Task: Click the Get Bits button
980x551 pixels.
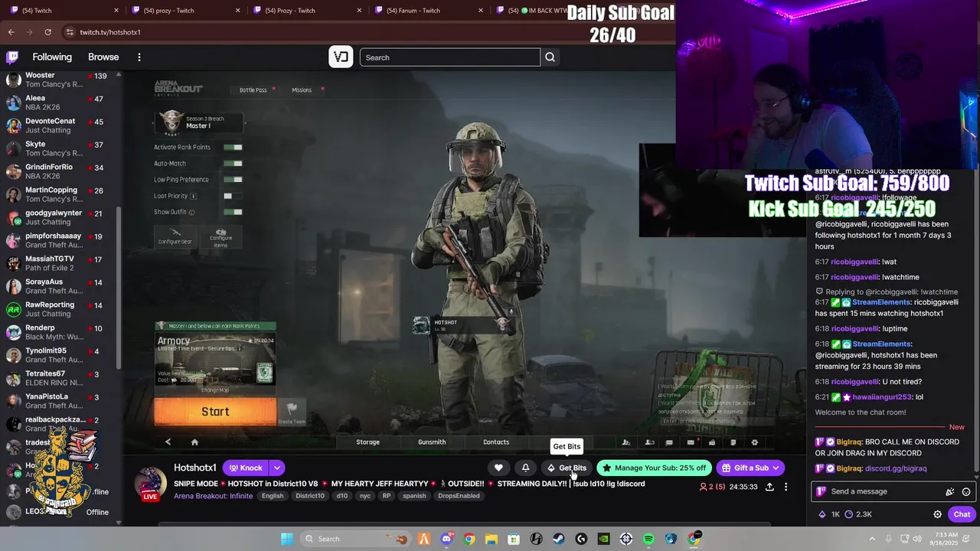Action: (x=566, y=468)
